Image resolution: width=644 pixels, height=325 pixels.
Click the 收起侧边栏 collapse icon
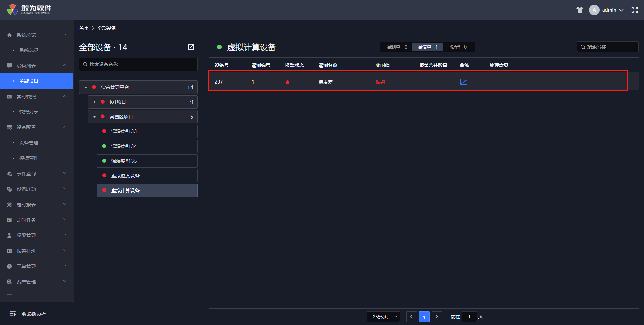tap(13, 314)
